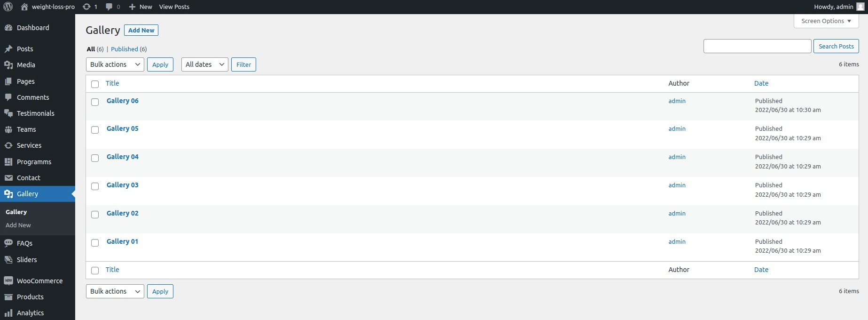
Task: Open the Analytics sidebar icon
Action: [8, 313]
